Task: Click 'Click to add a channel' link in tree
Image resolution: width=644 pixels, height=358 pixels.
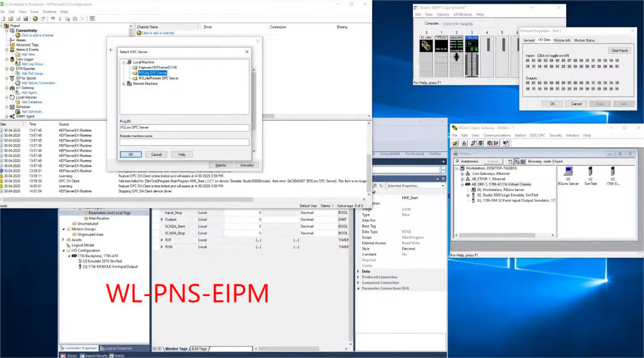Action: [x=37, y=35]
